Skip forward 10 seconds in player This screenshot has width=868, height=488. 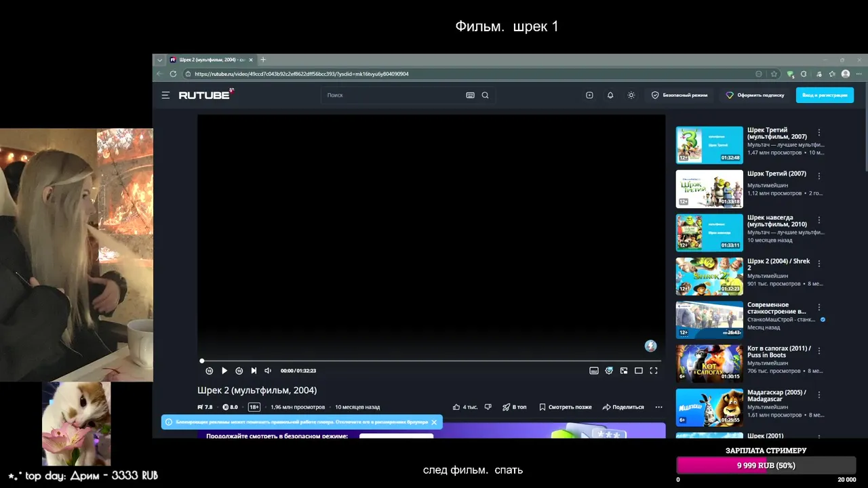[x=239, y=371]
